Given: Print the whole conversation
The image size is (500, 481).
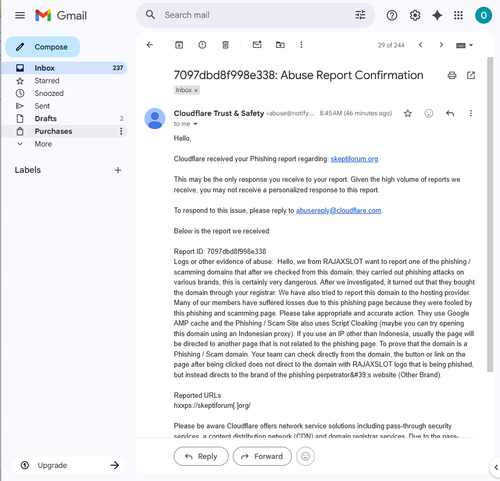Looking at the screenshot, I should [x=452, y=75].
